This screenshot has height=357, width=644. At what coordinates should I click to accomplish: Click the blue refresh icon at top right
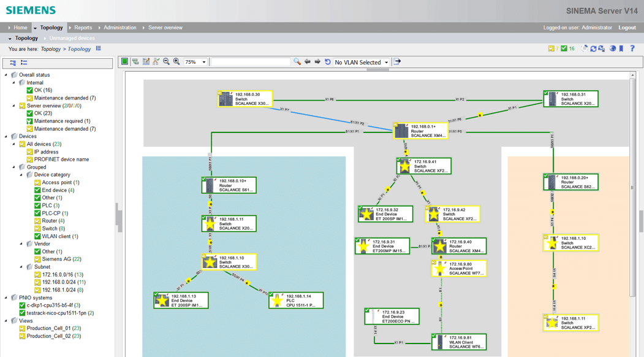click(x=593, y=48)
